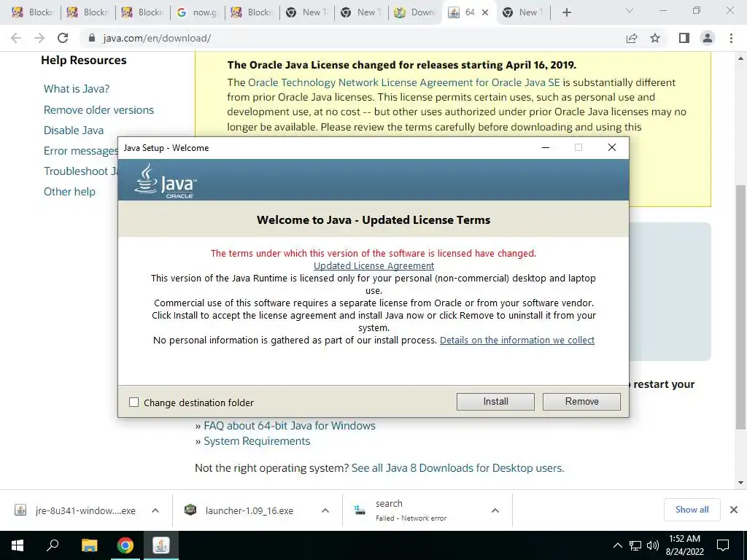The height and width of the screenshot is (560, 747).
Task: Tick the Change destination folder checkbox
Action: 134,402
